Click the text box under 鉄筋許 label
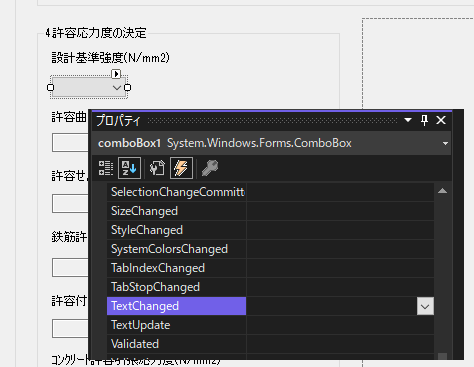The image size is (474, 367). 70,267
